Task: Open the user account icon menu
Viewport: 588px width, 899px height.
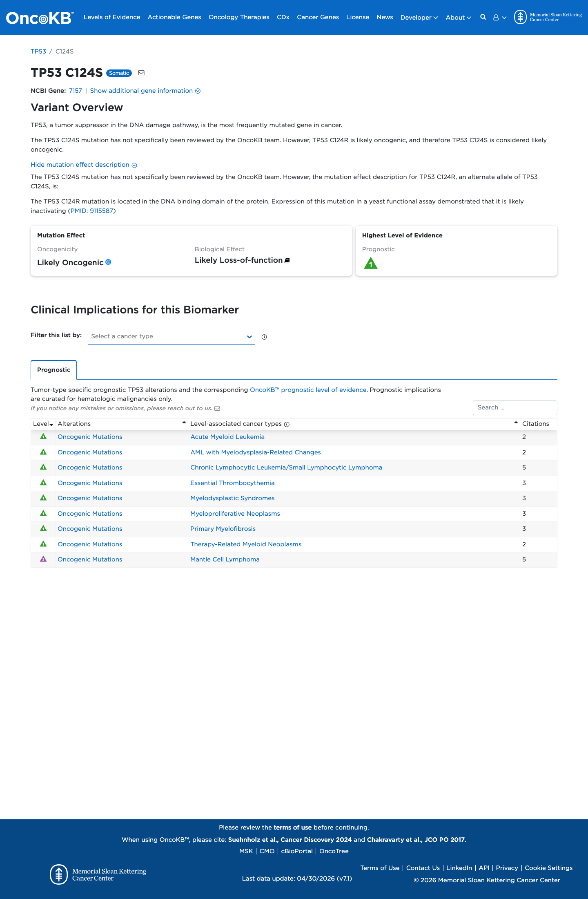Action: (x=500, y=18)
